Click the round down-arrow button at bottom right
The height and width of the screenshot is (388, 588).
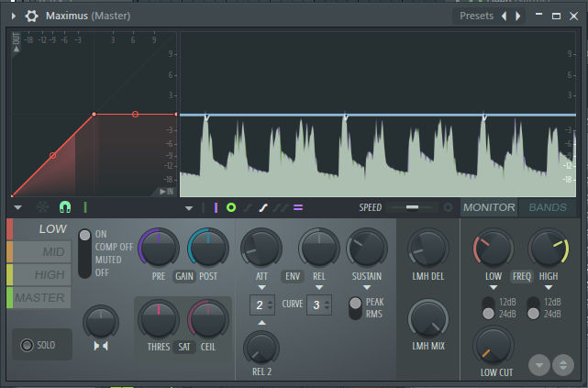pyautogui.click(x=539, y=365)
